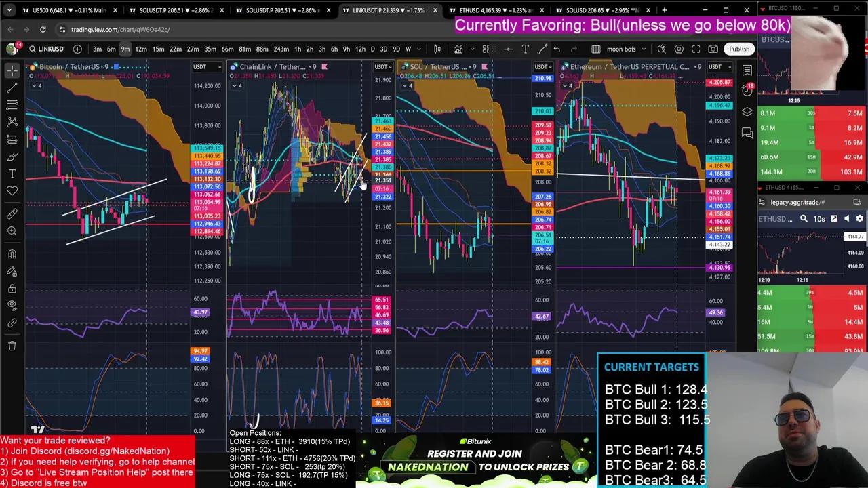This screenshot has width=868, height=488.
Task: Open the LINKUSD symbol search
Action: point(47,49)
